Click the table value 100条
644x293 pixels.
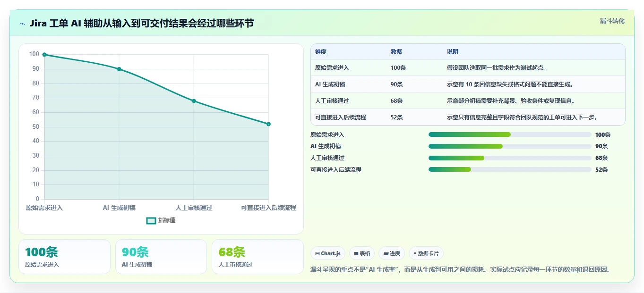398,68
